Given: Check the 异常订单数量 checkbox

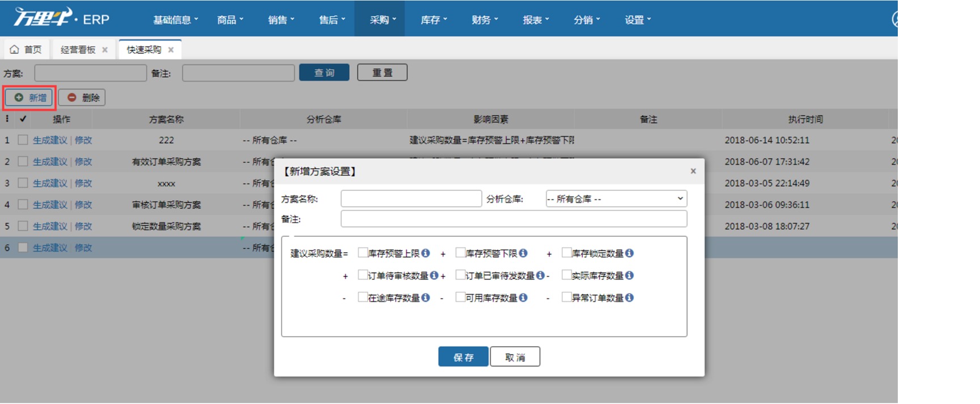Looking at the screenshot, I should click(x=566, y=297).
